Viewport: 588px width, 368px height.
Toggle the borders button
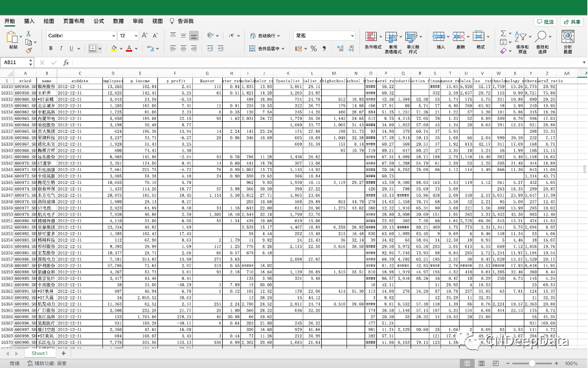tap(92, 49)
